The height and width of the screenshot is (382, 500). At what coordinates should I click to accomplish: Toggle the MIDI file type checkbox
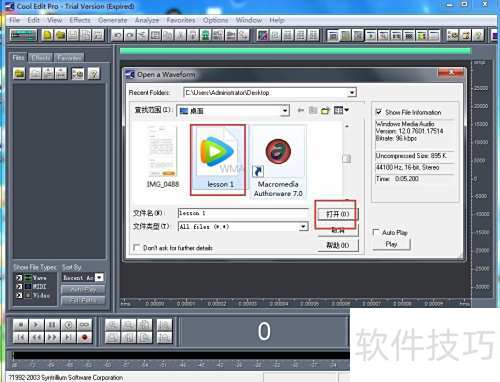(x=19, y=286)
